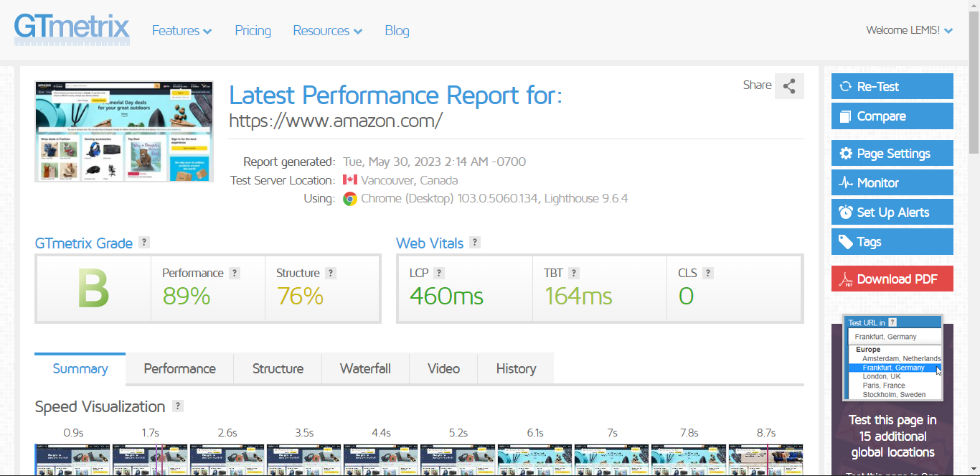The image size is (980, 476).
Task: Click the Canada flag icon
Action: coord(350,180)
